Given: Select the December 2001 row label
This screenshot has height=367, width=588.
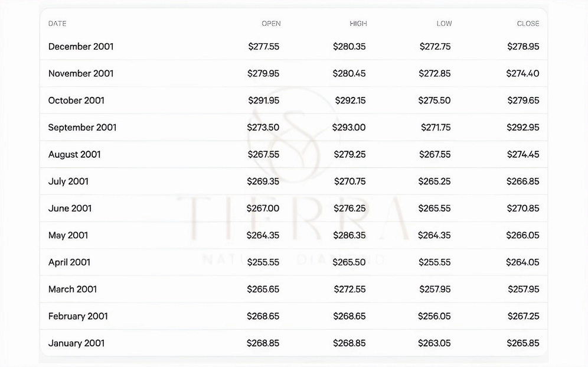Looking at the screenshot, I should coord(81,47).
